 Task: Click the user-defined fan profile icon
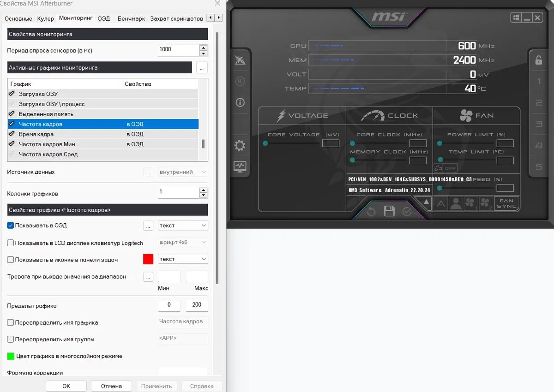pyautogui.click(x=456, y=203)
